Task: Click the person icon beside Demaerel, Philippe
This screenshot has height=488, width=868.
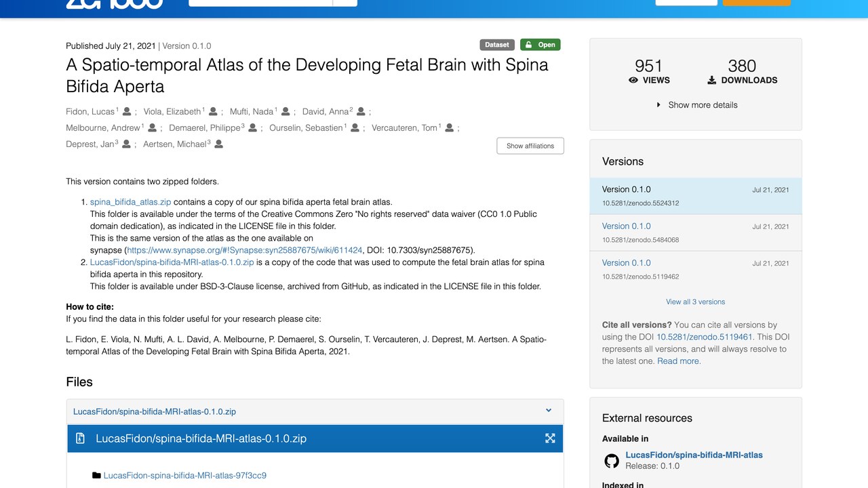Action: pyautogui.click(x=252, y=127)
